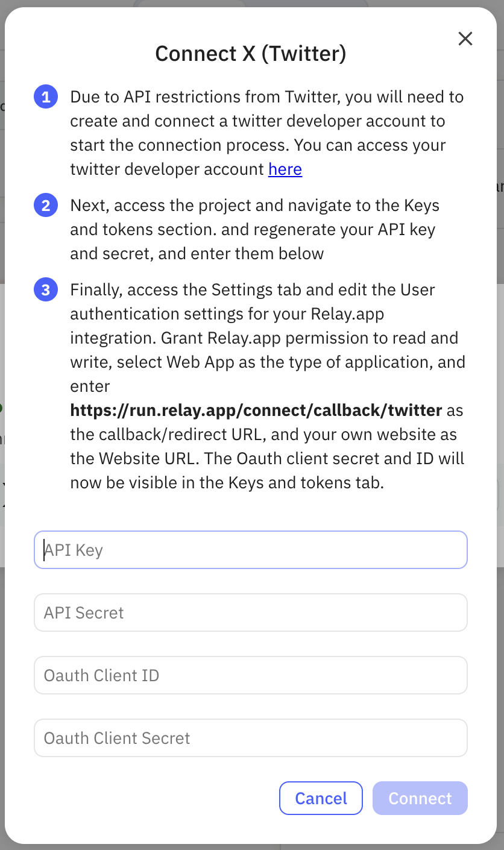The image size is (504, 850).
Task: Click the Connect button
Action: pos(420,798)
